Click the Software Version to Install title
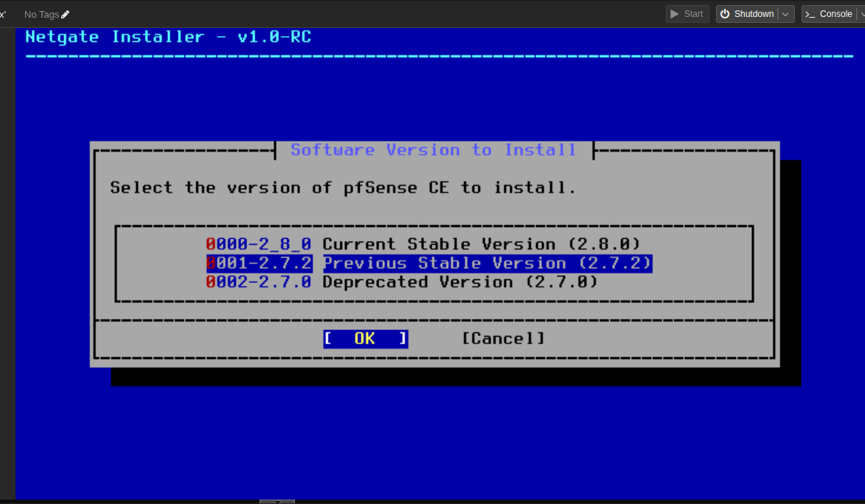 click(x=434, y=150)
